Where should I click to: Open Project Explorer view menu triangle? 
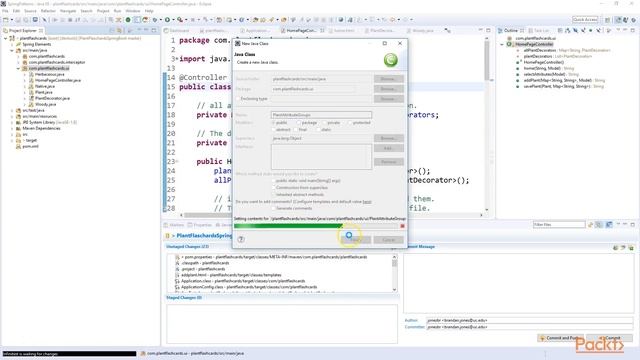coord(139,31)
